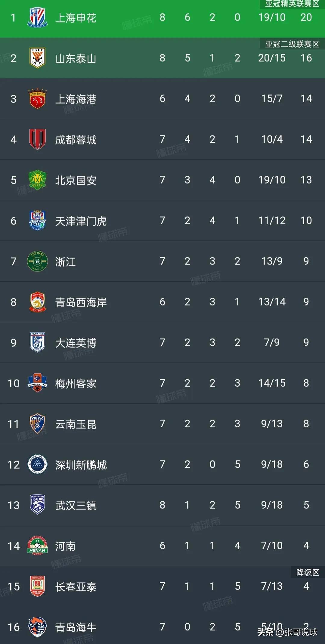Open the 武汉三镇 team row
The image size is (325, 644).
pyautogui.click(x=162, y=505)
